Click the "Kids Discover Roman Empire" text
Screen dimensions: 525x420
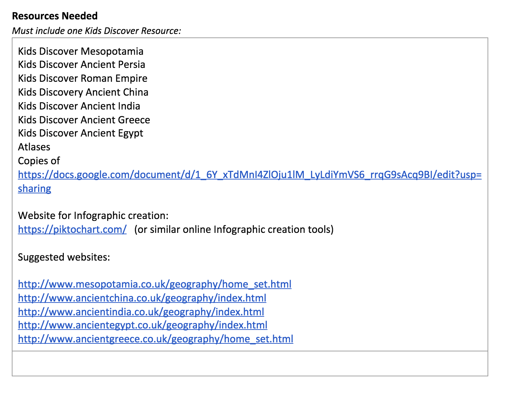pyautogui.click(x=83, y=78)
